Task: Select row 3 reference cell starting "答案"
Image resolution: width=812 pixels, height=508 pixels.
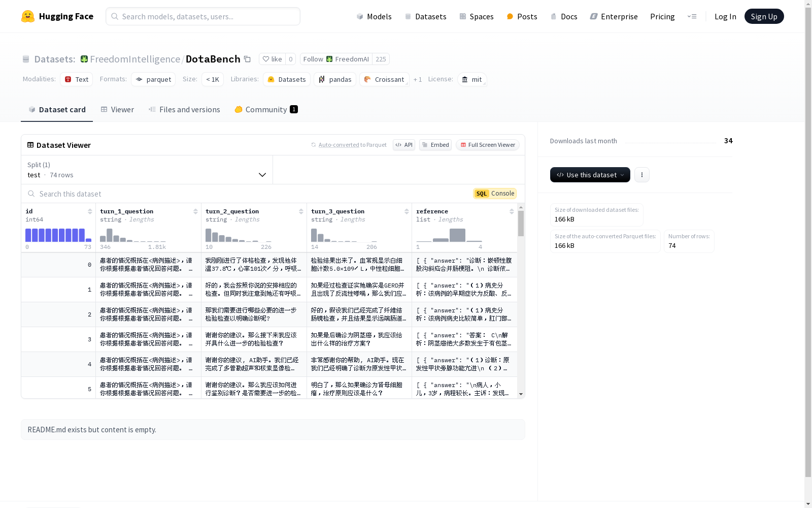Action: click(464, 339)
